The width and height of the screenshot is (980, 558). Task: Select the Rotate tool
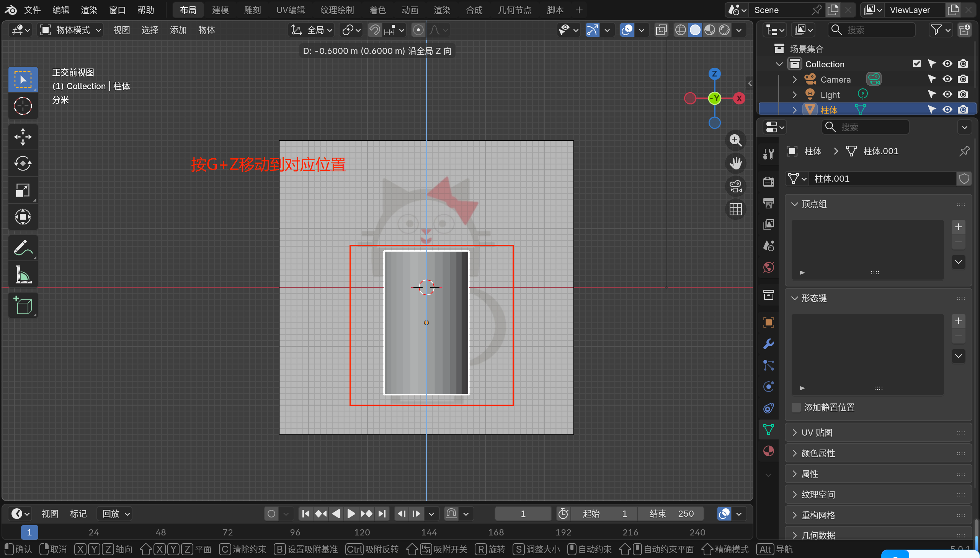point(23,164)
